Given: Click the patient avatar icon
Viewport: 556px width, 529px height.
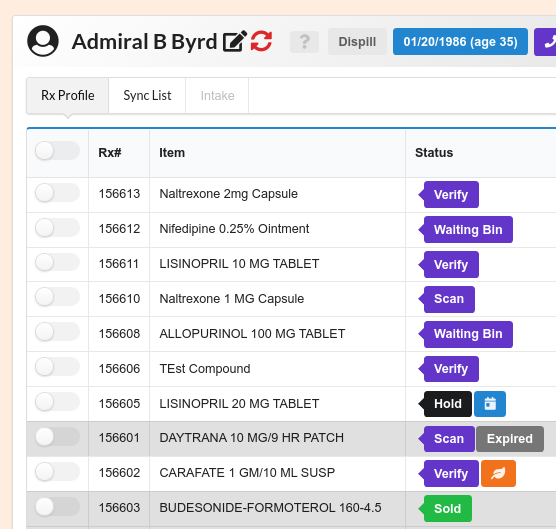Looking at the screenshot, I should 43,41.
